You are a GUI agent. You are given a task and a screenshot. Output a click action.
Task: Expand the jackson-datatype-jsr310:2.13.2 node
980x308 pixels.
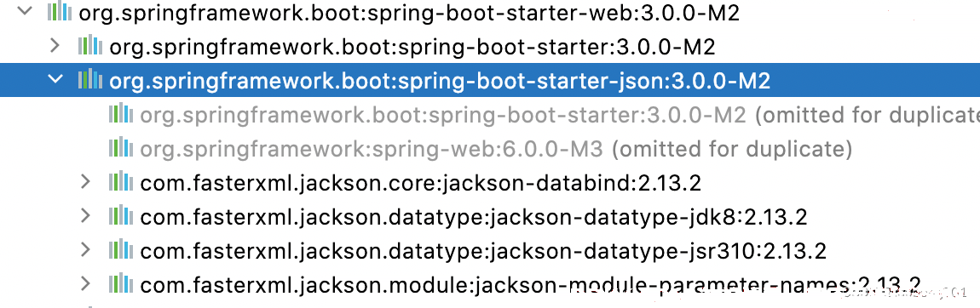point(85,250)
